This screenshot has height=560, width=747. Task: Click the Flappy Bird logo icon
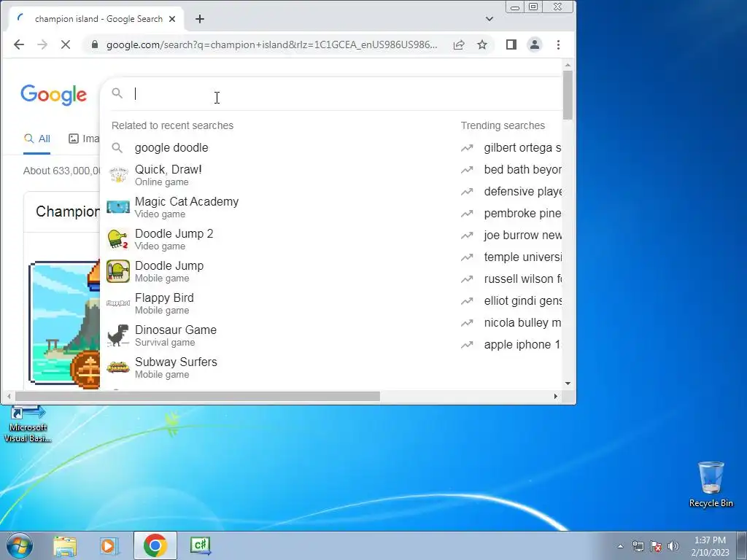point(118,303)
